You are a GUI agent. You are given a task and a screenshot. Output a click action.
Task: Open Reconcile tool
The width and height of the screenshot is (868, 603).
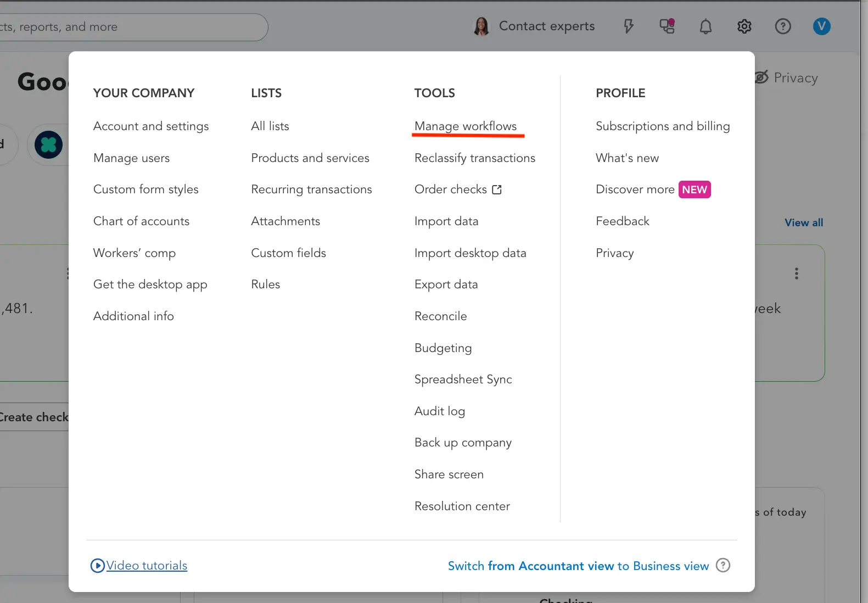[441, 316]
